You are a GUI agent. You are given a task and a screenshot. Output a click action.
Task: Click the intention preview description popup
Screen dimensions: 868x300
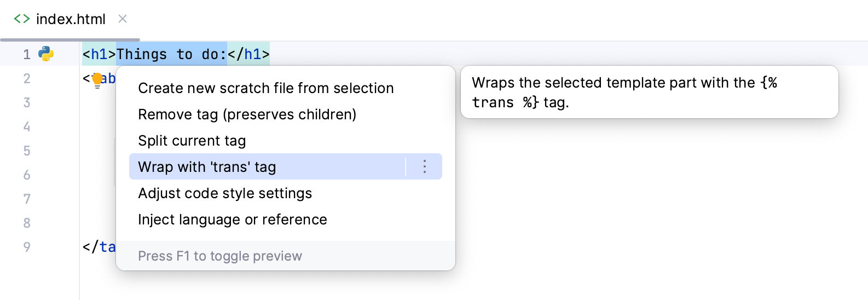(649, 92)
